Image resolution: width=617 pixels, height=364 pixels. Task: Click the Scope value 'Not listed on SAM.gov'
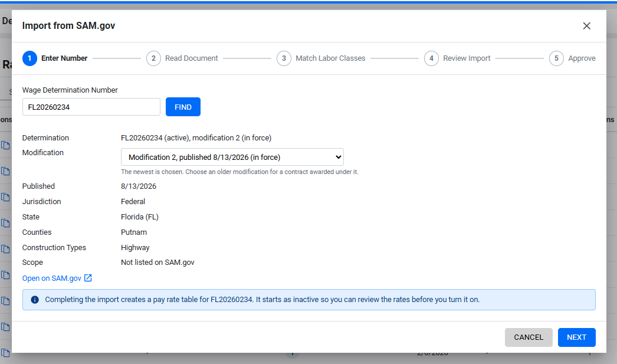click(x=157, y=263)
